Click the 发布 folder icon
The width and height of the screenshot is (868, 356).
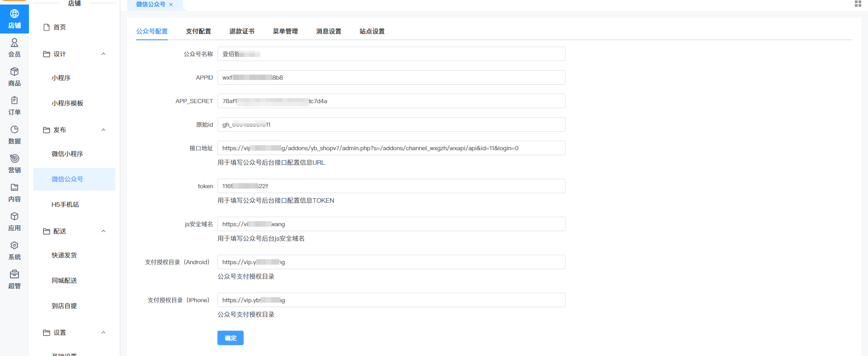point(46,130)
